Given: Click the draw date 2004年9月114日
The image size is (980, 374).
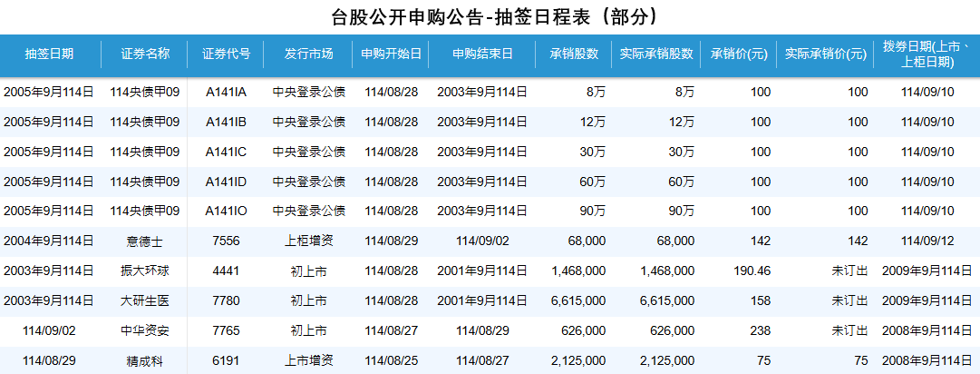Looking at the screenshot, I should click(49, 241).
